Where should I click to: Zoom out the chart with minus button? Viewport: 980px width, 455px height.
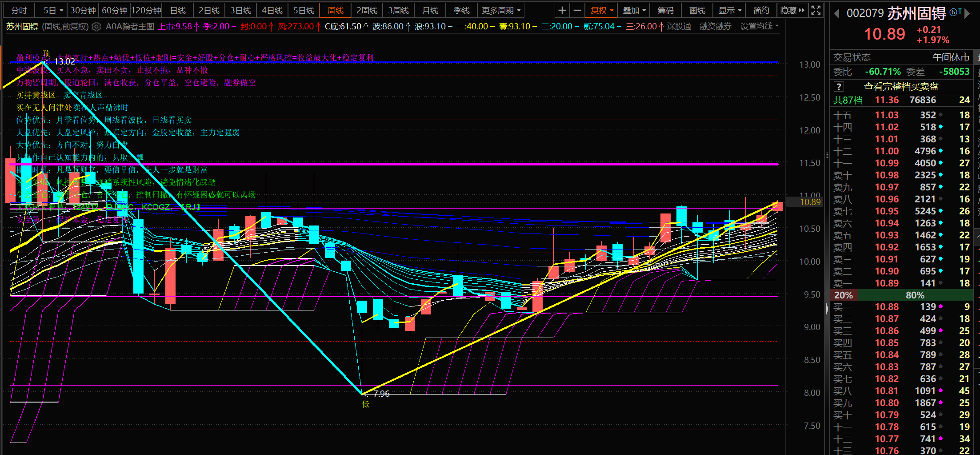[x=577, y=10]
